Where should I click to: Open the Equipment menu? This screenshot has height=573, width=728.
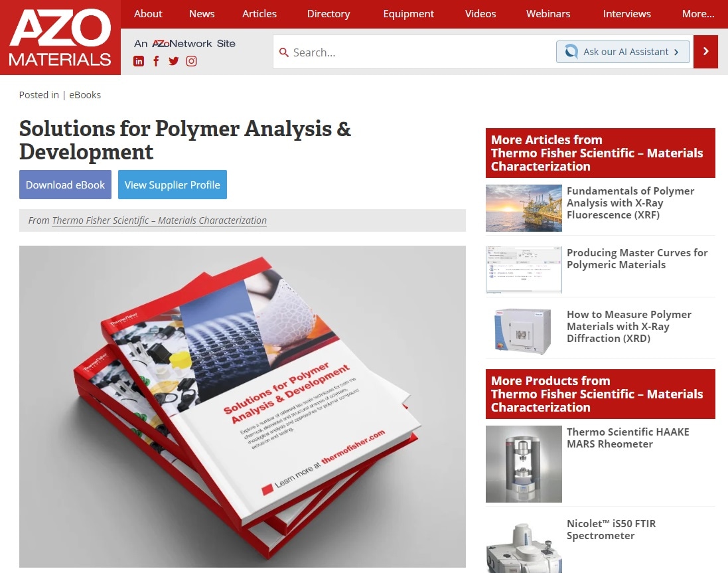point(409,14)
